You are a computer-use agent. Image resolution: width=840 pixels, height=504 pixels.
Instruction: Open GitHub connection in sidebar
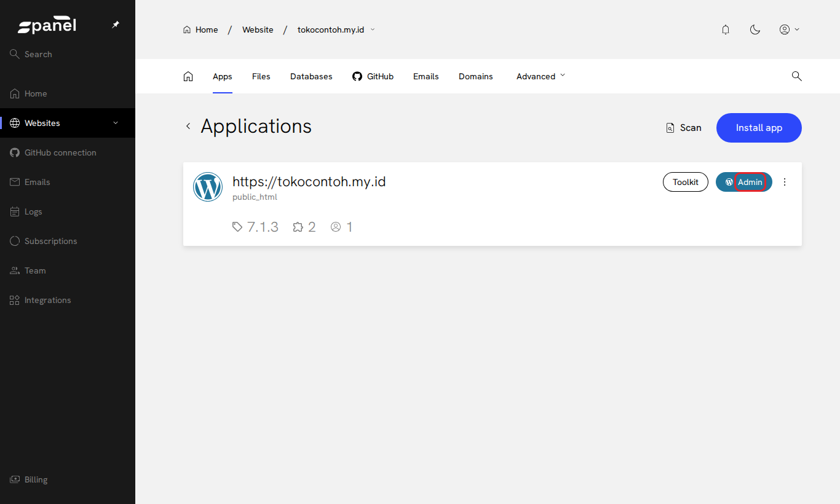(x=68, y=152)
